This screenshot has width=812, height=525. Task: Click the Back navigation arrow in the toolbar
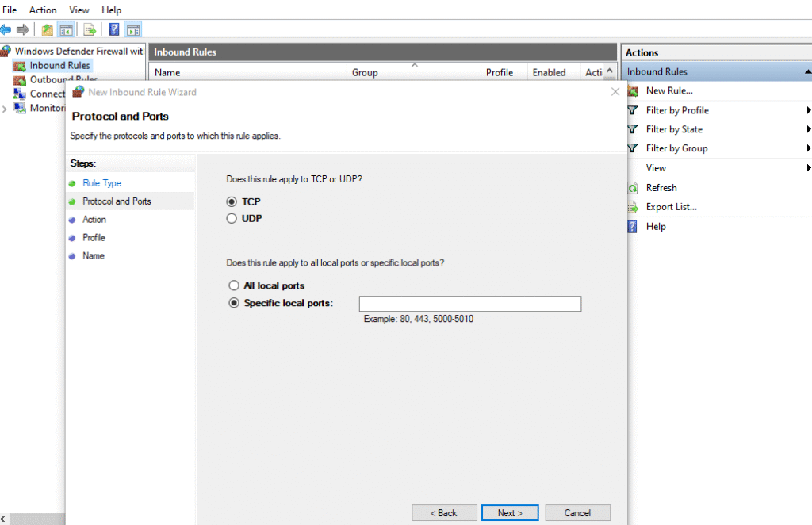coord(6,29)
